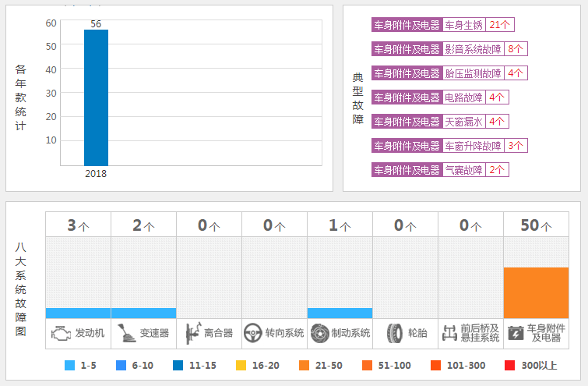Click the red 300以上 legend swatch
This screenshot has width=588, height=386.
[x=510, y=366]
